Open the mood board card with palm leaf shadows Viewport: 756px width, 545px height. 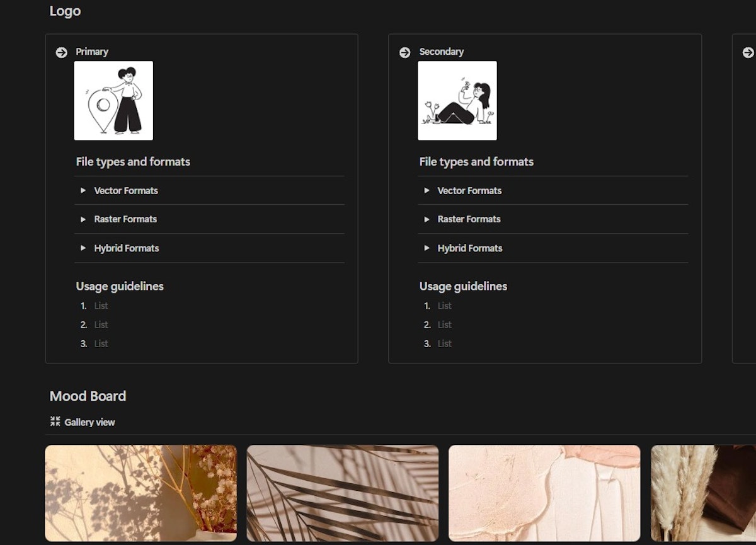343,493
